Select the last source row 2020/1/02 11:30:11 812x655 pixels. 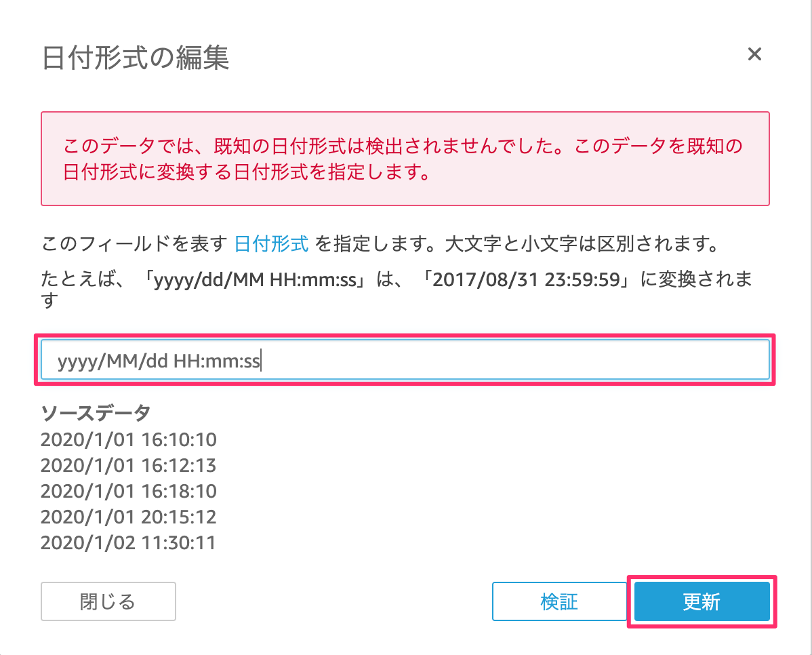coord(128,544)
